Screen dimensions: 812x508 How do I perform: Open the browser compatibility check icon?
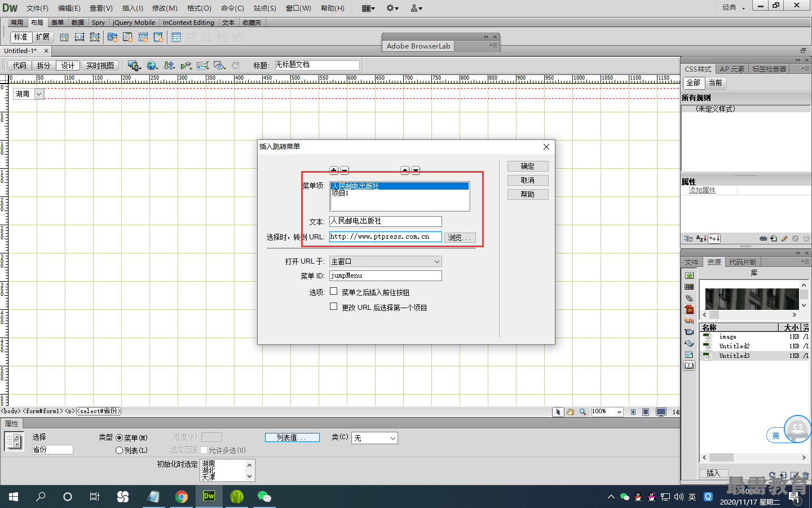pos(203,65)
